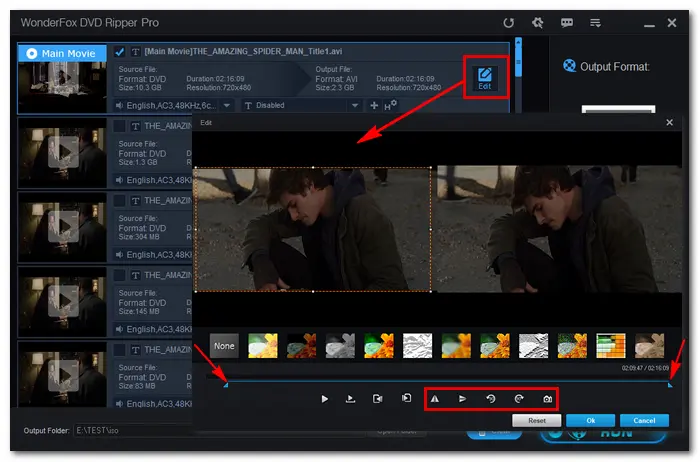
Task: Check the box for the 145 MB title
Action: 119,275
